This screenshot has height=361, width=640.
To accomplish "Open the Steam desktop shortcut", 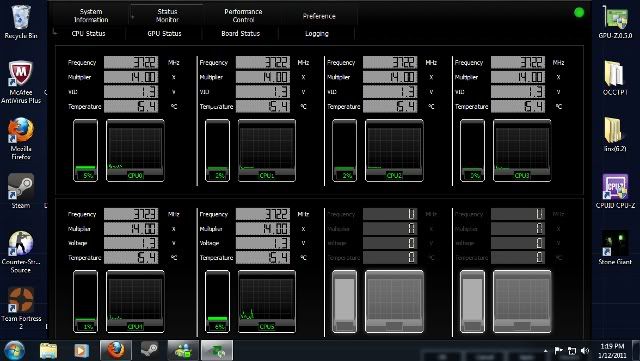I will [x=21, y=191].
